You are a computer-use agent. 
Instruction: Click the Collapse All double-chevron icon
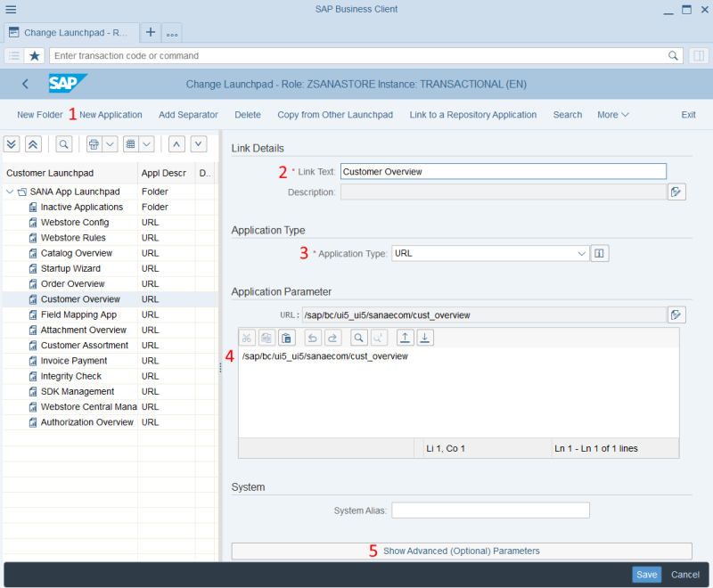click(x=33, y=143)
